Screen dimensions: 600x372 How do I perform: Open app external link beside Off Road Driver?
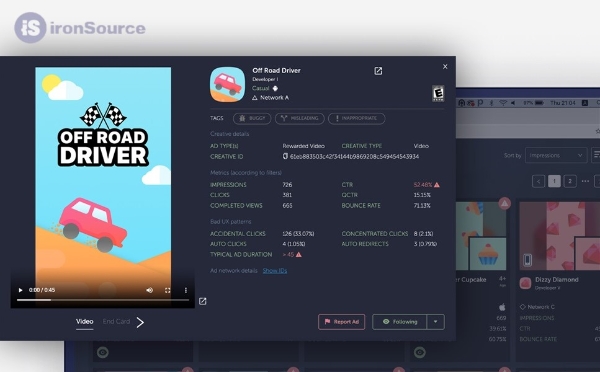coord(378,71)
